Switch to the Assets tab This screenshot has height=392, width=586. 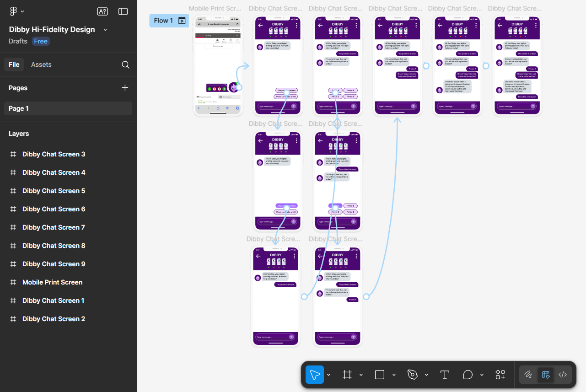pyautogui.click(x=41, y=64)
